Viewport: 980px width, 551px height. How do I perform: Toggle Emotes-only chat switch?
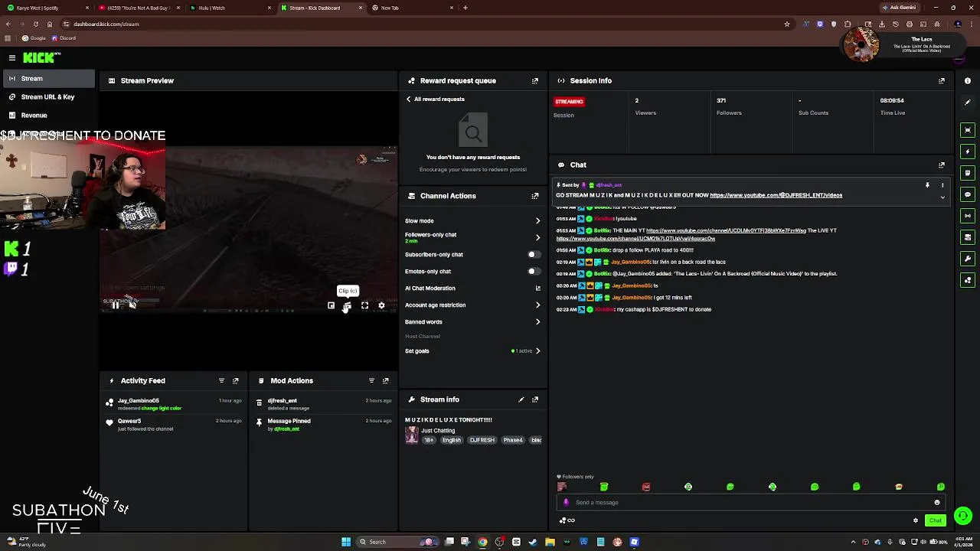click(534, 271)
